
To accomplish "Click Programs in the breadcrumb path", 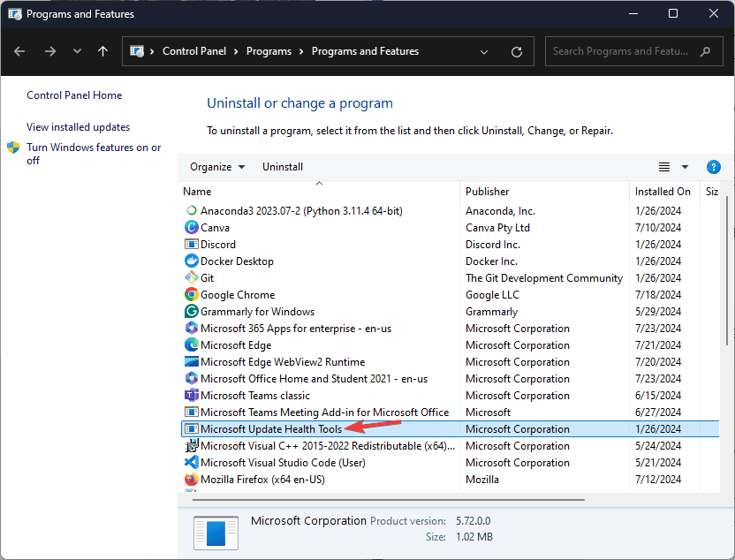I will (269, 51).
